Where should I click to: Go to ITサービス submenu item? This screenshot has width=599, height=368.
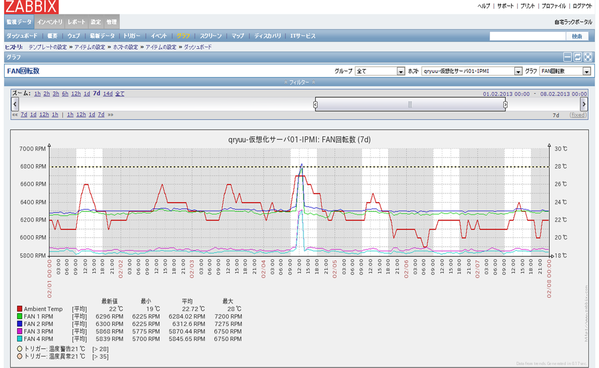point(303,36)
